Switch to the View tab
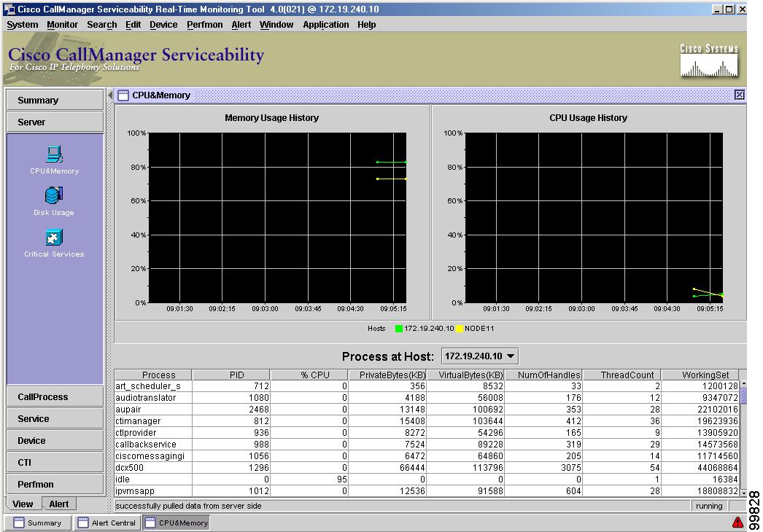 [x=23, y=504]
